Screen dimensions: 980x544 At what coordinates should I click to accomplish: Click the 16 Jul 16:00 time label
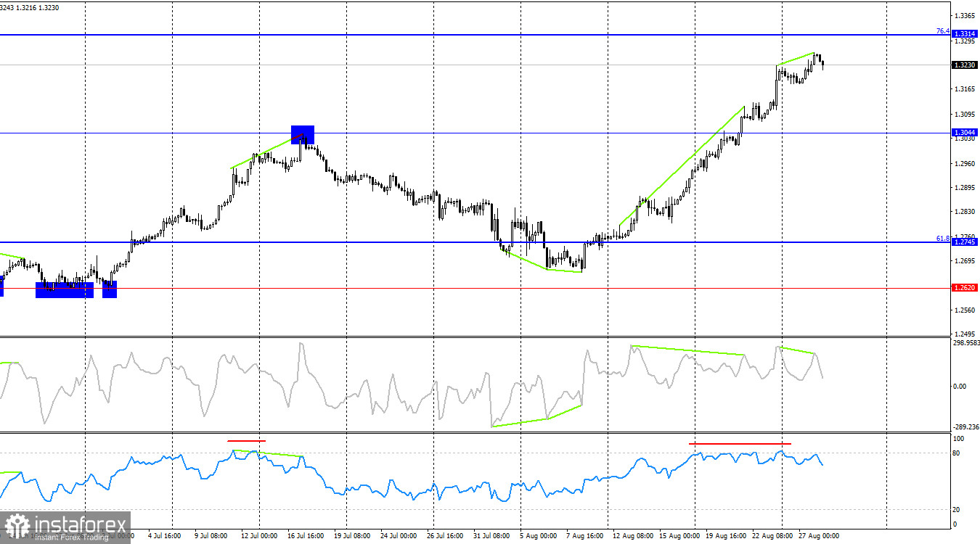tap(306, 536)
